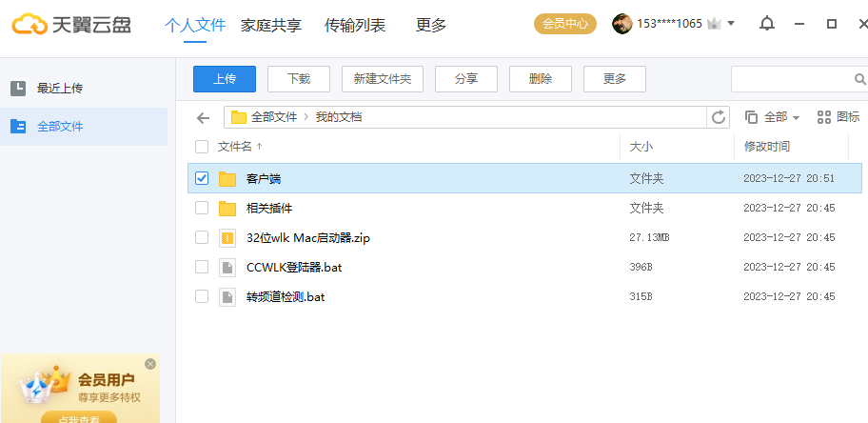Check the 32位wlk Mac启动器.zip checkbox
The width and height of the screenshot is (868, 423).
coord(202,237)
